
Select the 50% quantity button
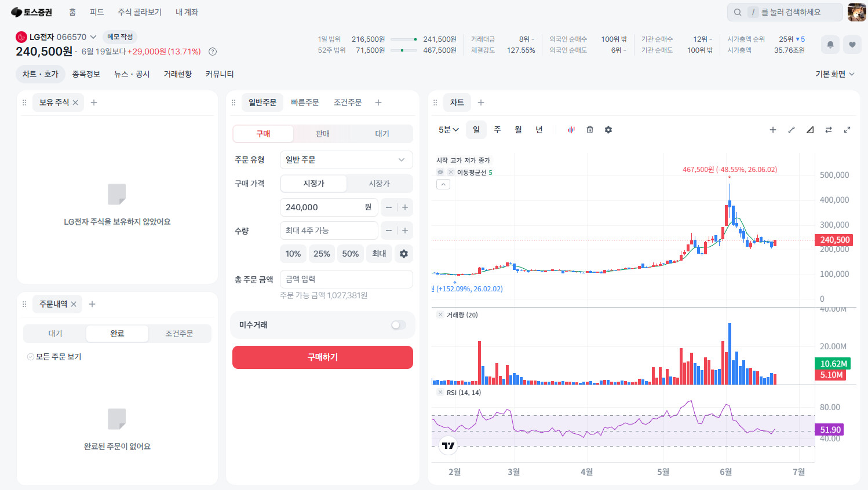tap(351, 254)
